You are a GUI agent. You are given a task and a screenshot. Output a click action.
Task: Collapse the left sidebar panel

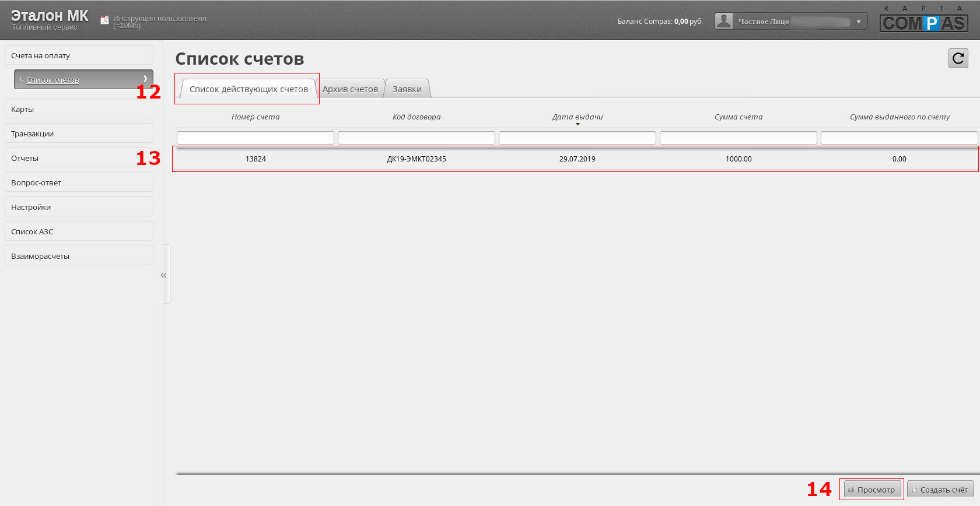pyautogui.click(x=164, y=275)
